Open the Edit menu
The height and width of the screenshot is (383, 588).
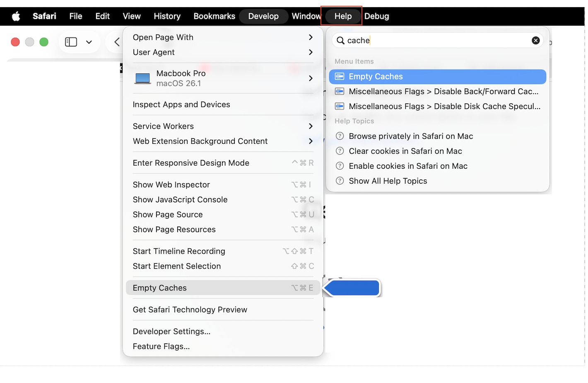[102, 16]
